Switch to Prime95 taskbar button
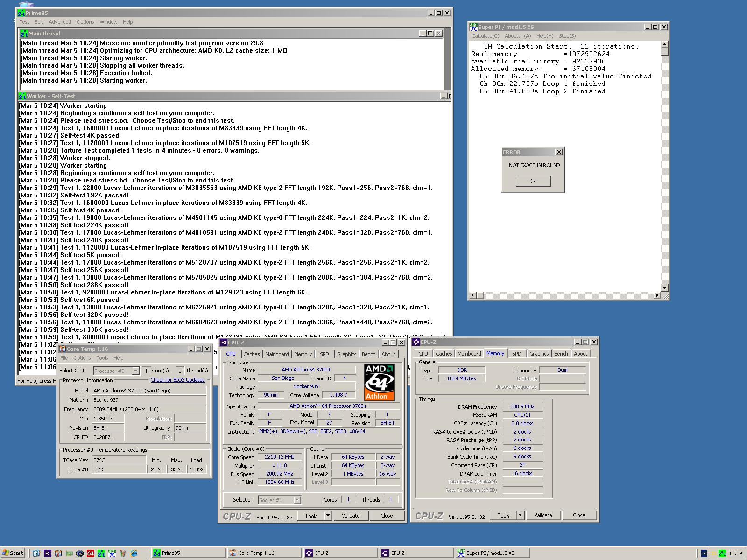 coord(188,553)
